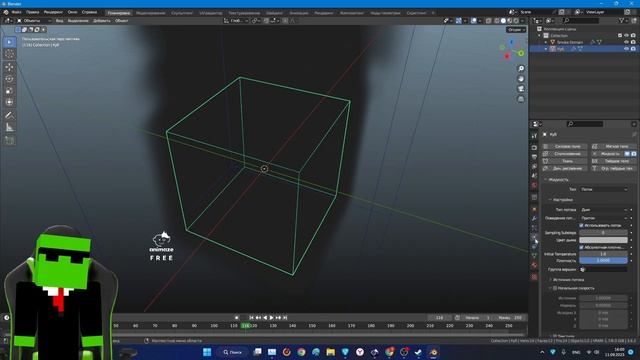The image size is (640, 360).
Task: Open the transform orientation dropdown 'Глоб...'
Action: click(x=236, y=20)
